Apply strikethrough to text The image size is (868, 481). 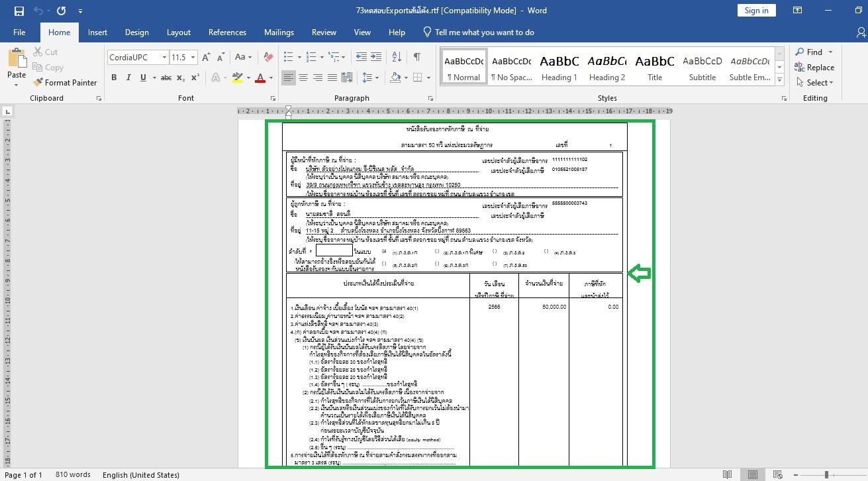(x=166, y=78)
